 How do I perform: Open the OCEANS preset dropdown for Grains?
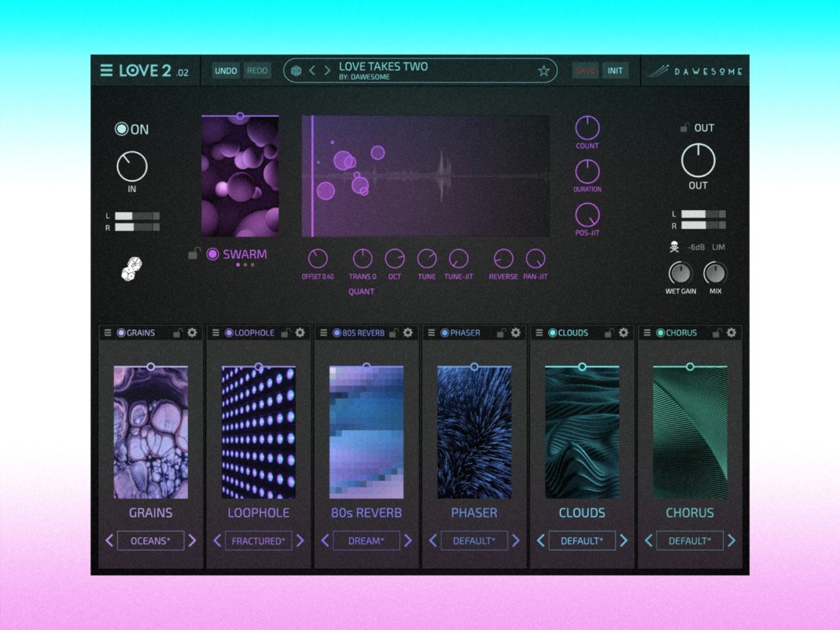pos(149,540)
